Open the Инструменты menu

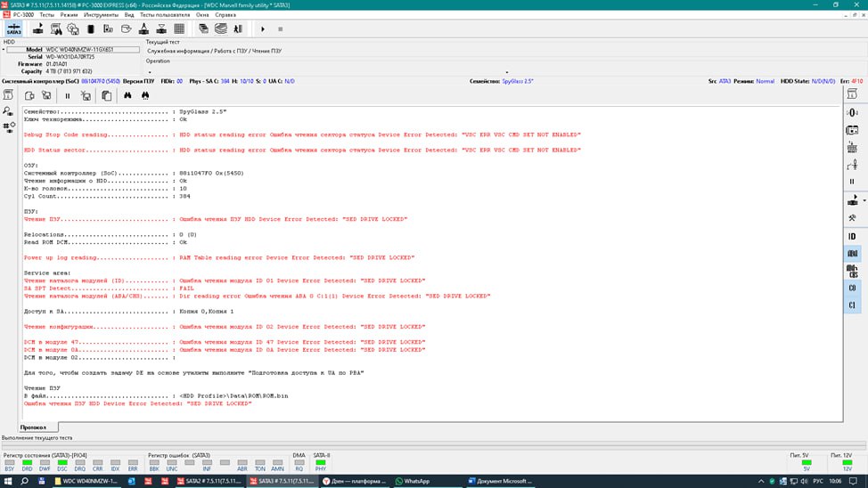101,15
